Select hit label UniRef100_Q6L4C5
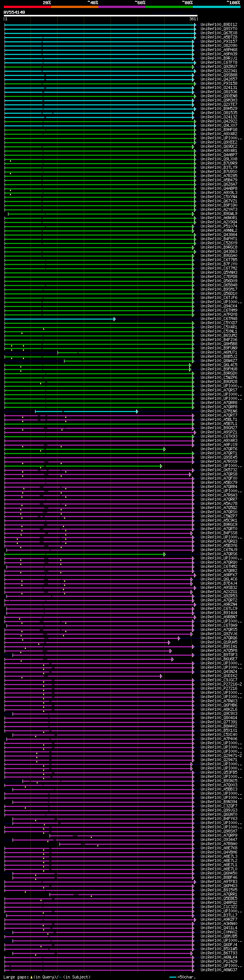The height and width of the screenshot is (980, 244). 219,365
